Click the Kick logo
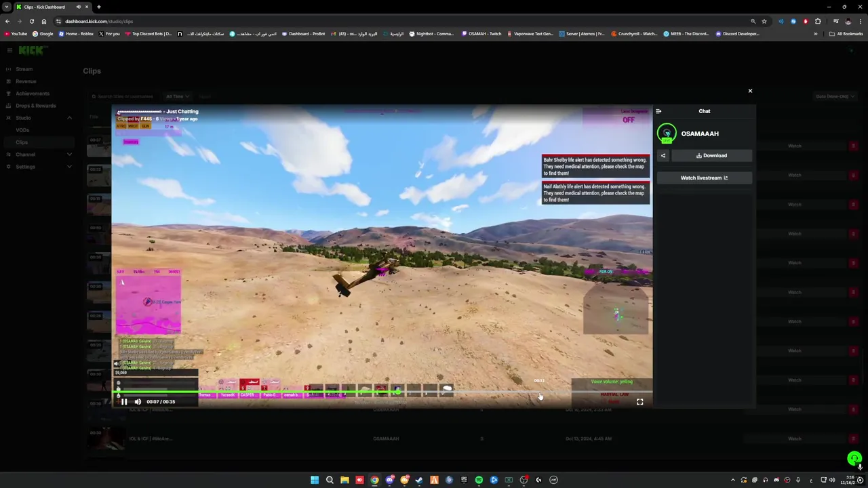This screenshot has width=868, height=488. pos(32,50)
